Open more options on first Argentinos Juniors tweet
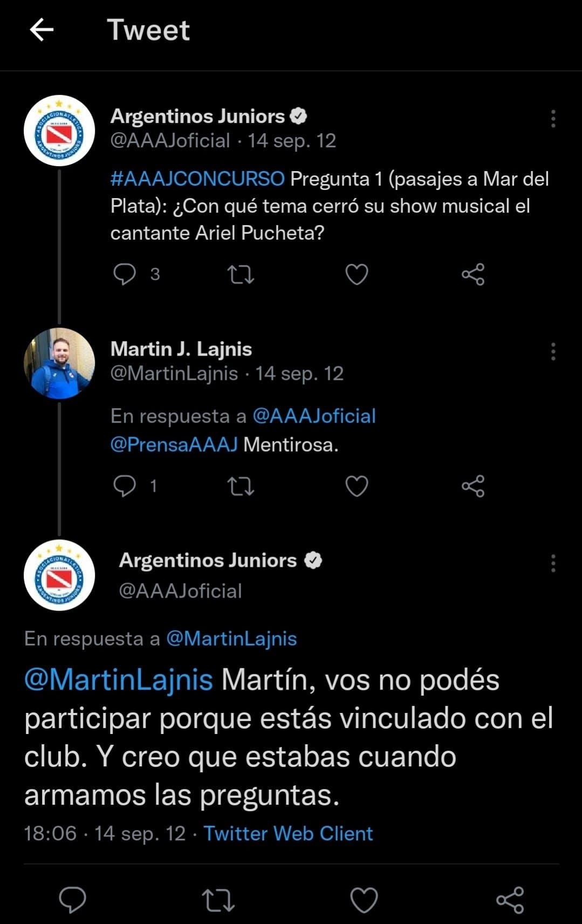The image size is (582, 924). [553, 119]
